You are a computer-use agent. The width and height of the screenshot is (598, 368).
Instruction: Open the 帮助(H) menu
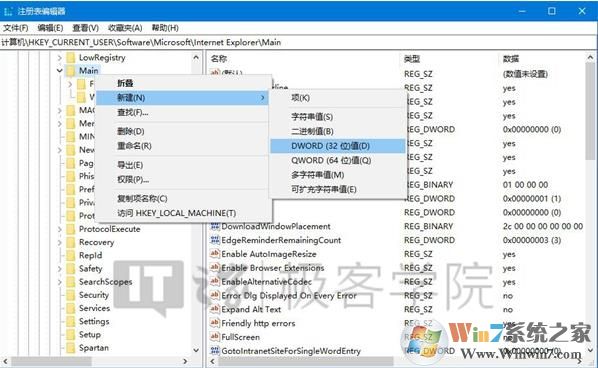pyautogui.click(x=165, y=28)
